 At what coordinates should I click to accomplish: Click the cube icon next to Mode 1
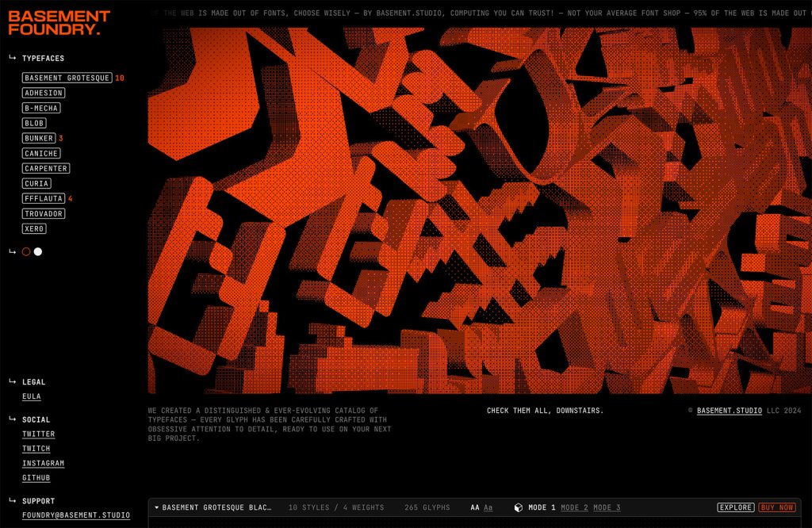coord(519,507)
